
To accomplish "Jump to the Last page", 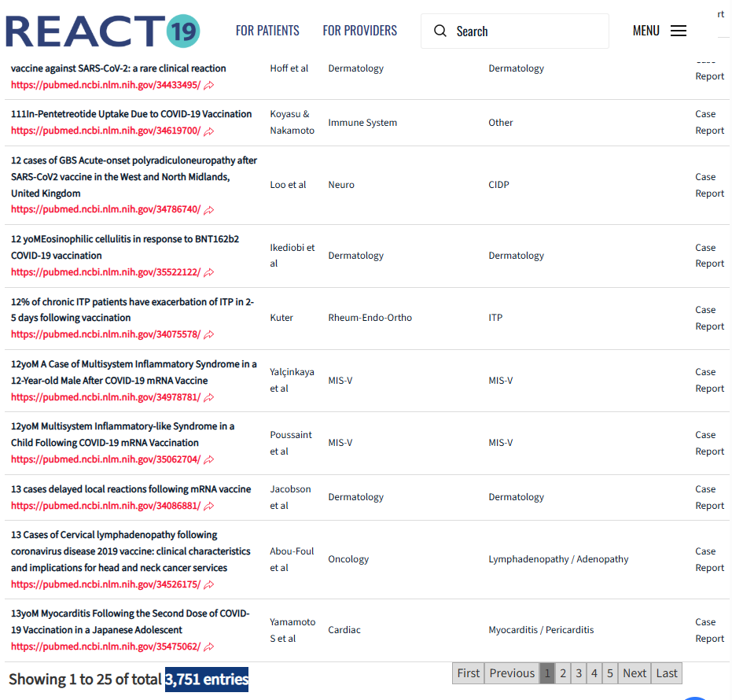I will (667, 673).
